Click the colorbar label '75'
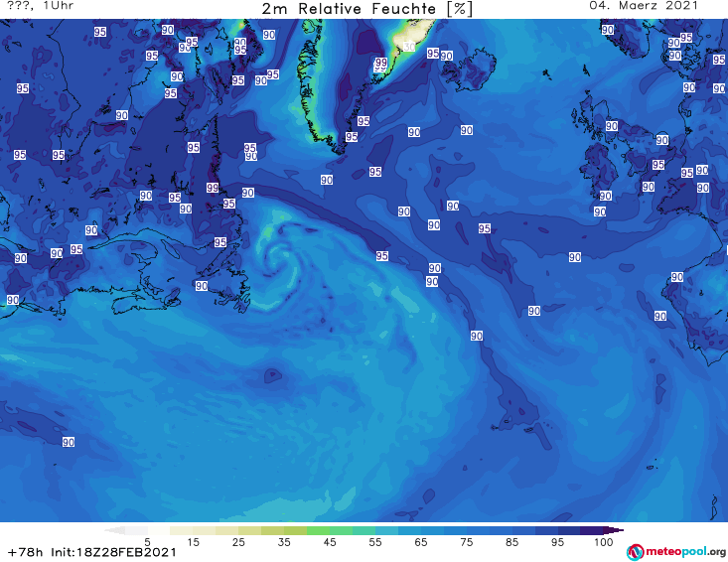This screenshot has width=728, height=562. pos(466,542)
